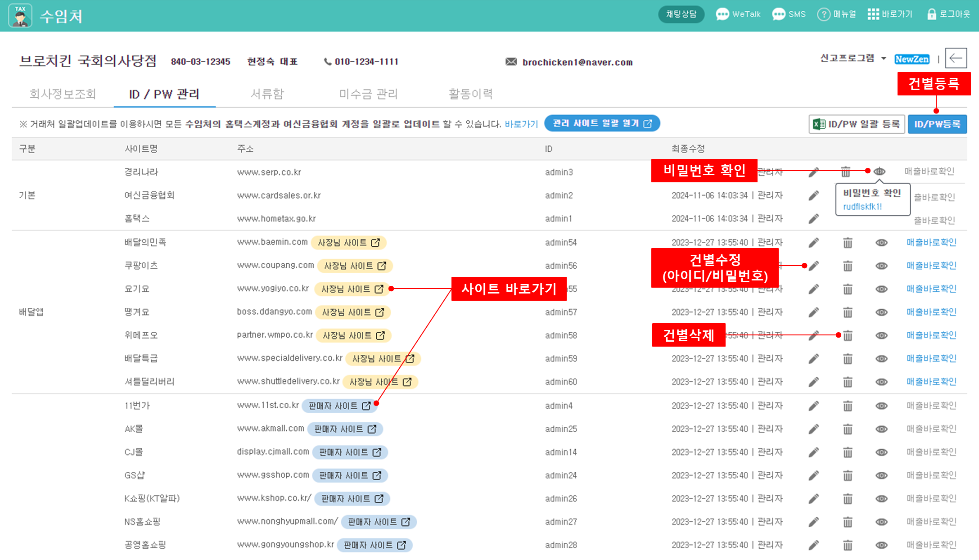Viewport: 979px width, 560px height.
Task: Follow the 바로가기 link in notice
Action: click(521, 124)
